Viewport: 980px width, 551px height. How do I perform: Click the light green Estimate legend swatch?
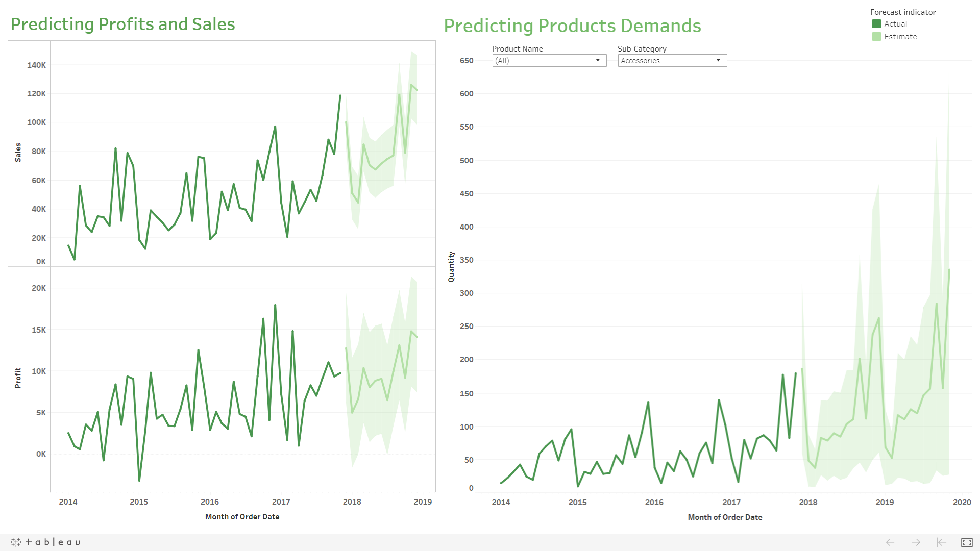pyautogui.click(x=876, y=37)
